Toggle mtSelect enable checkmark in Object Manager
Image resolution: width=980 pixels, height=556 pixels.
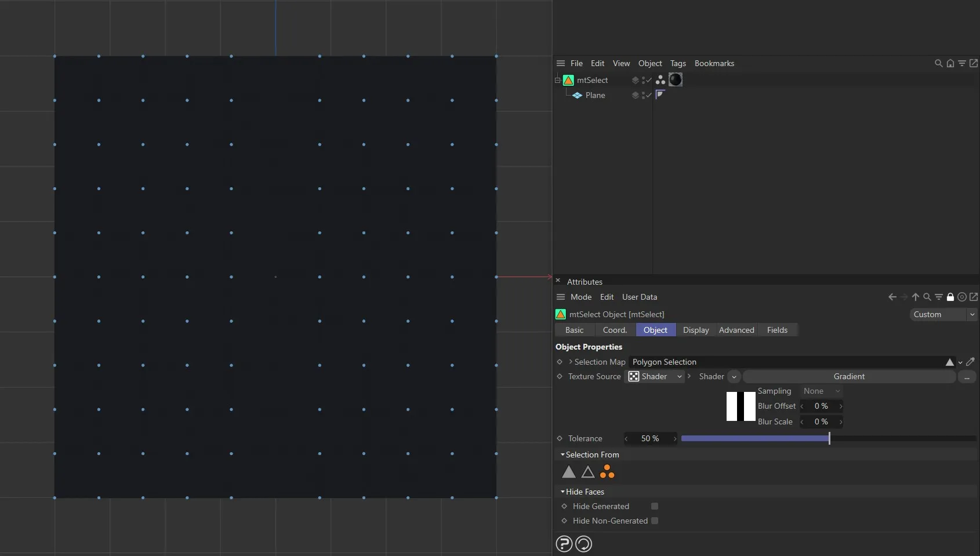(649, 80)
